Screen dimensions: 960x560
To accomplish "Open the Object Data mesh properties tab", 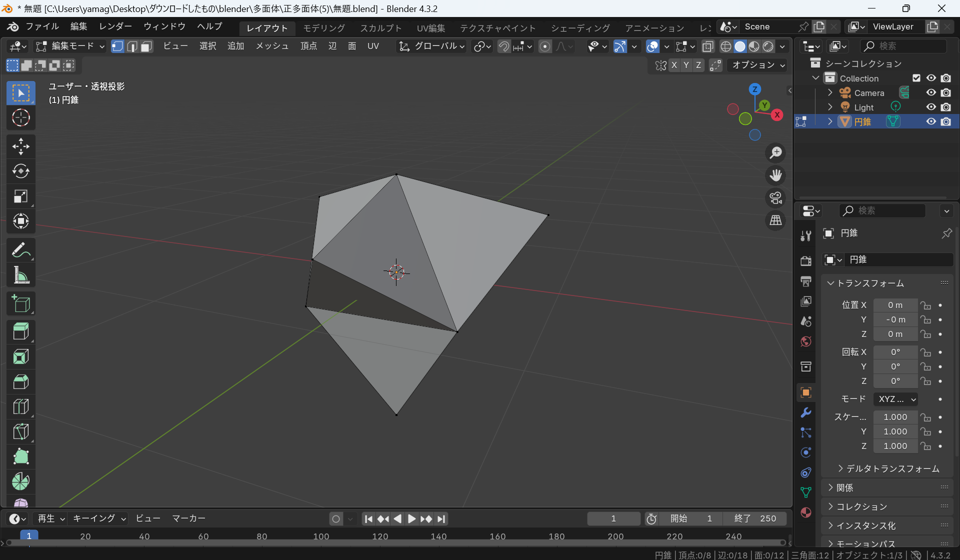I will pos(805,492).
